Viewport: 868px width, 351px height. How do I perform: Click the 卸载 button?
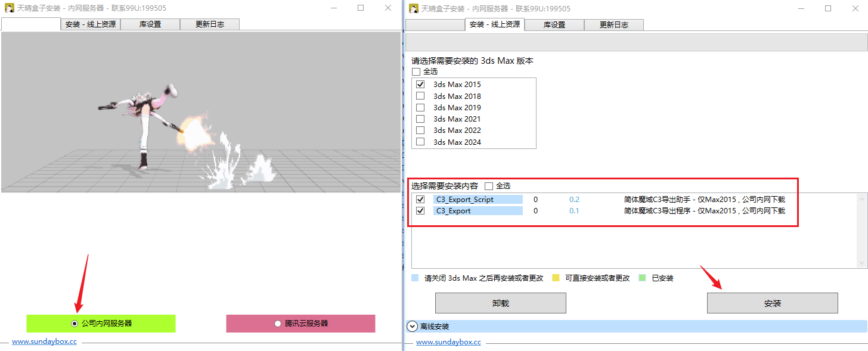tap(501, 303)
